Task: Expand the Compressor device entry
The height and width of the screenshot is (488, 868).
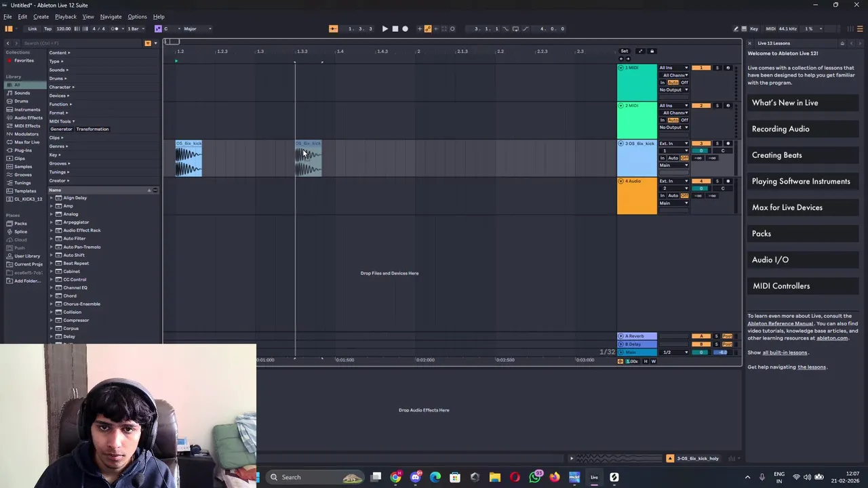Action: click(x=52, y=320)
